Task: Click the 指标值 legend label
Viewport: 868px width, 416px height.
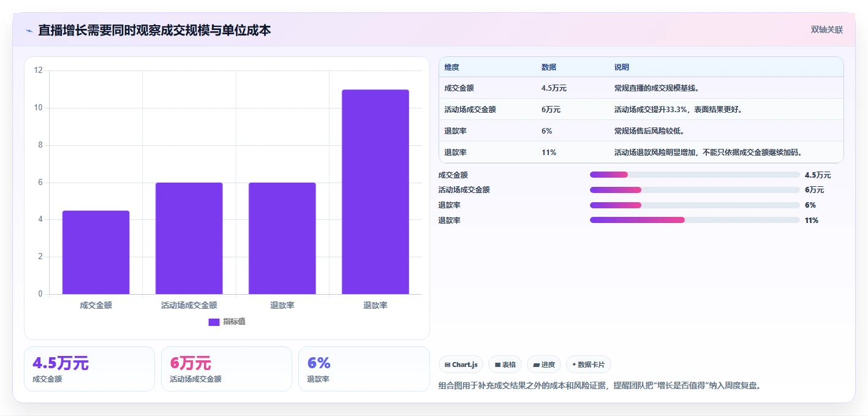Action: point(234,322)
